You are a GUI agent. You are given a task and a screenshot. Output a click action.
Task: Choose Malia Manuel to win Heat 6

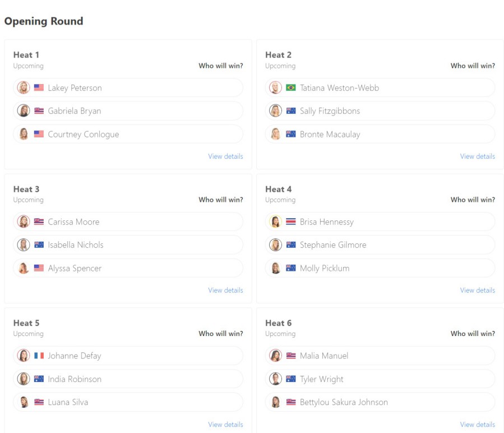(x=380, y=356)
